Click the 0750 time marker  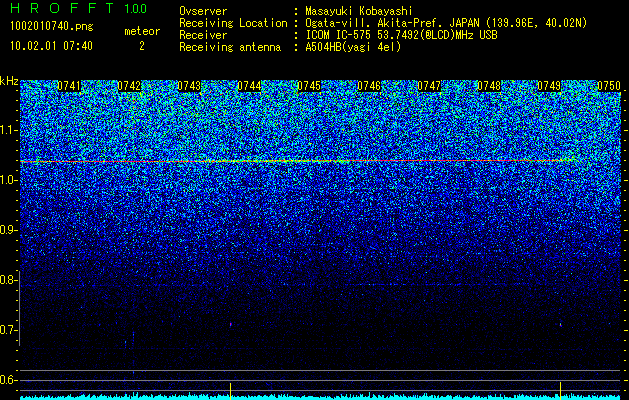(609, 86)
